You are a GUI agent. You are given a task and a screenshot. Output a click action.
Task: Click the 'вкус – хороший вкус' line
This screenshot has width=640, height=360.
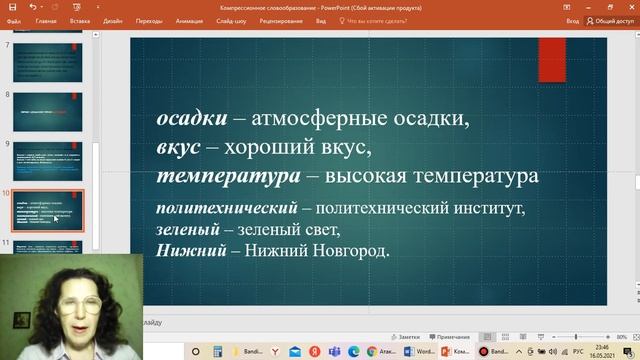pos(264,147)
